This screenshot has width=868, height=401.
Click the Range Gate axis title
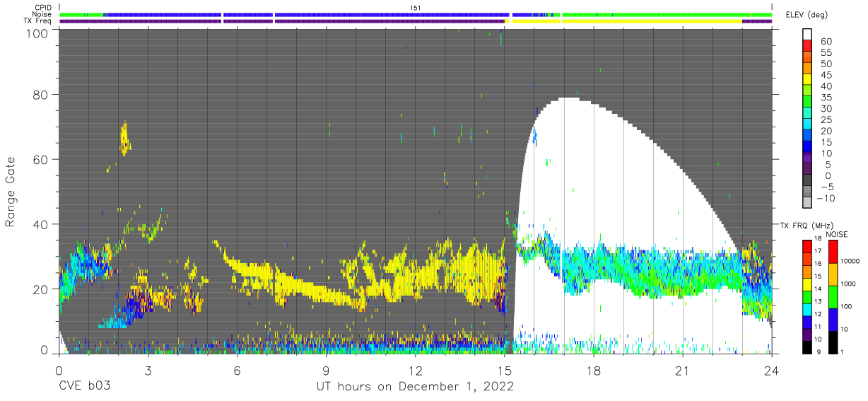11,192
